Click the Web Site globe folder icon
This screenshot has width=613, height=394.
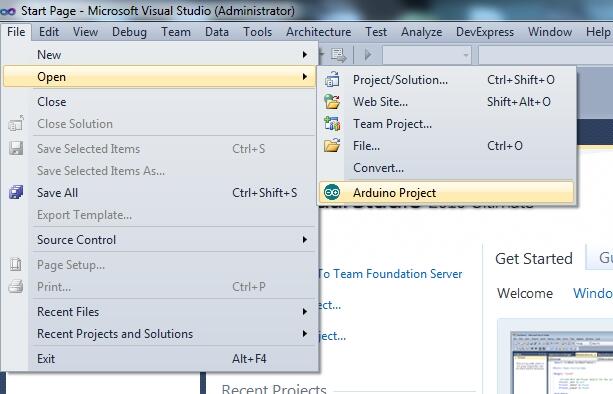[x=332, y=102]
